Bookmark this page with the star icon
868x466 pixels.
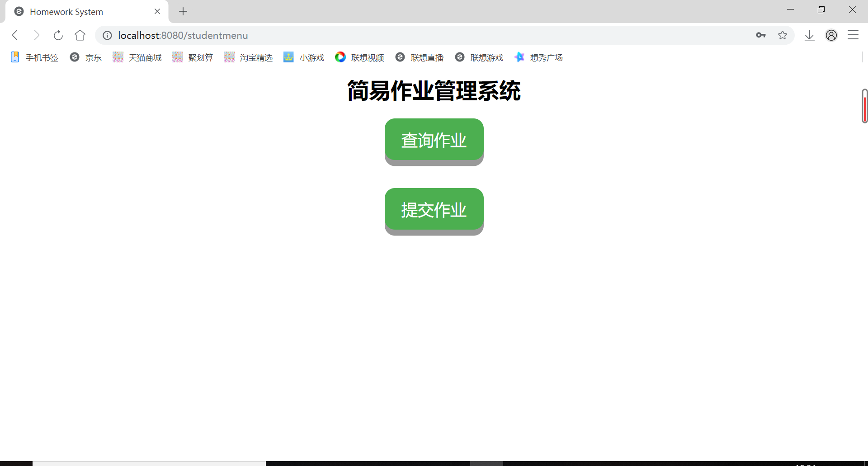pyautogui.click(x=783, y=35)
